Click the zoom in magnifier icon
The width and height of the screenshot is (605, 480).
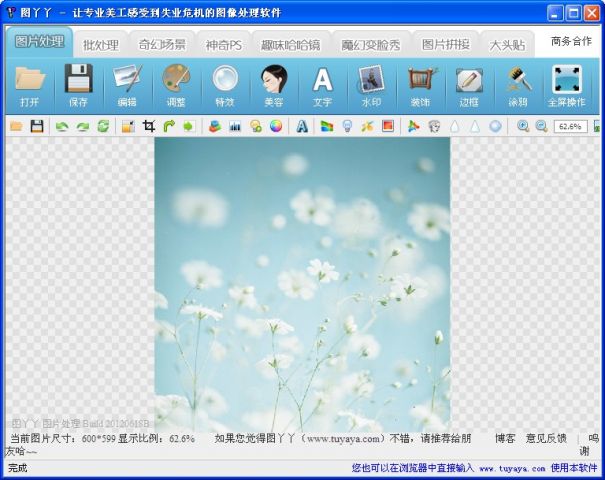(x=522, y=126)
